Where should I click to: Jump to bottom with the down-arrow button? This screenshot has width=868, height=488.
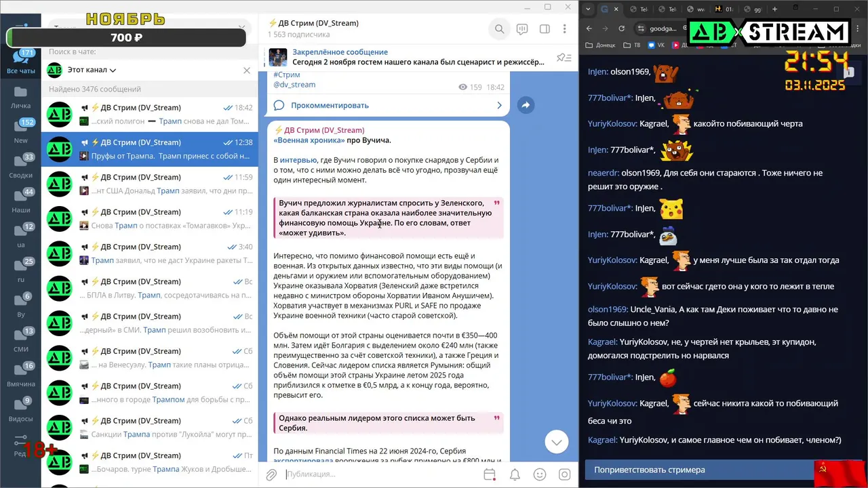(x=556, y=442)
